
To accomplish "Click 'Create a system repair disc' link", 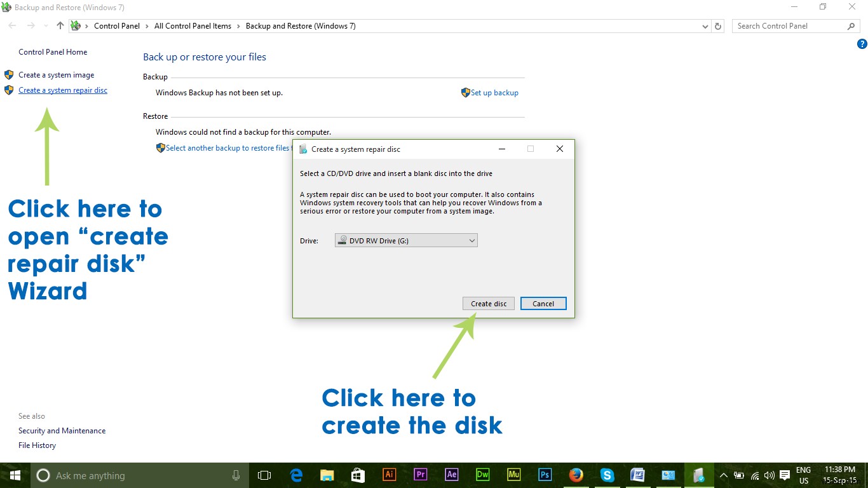I will 63,90.
